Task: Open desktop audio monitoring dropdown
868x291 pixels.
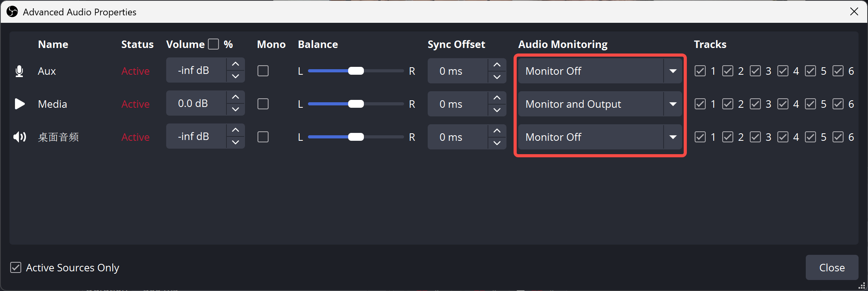Action: 600,137
